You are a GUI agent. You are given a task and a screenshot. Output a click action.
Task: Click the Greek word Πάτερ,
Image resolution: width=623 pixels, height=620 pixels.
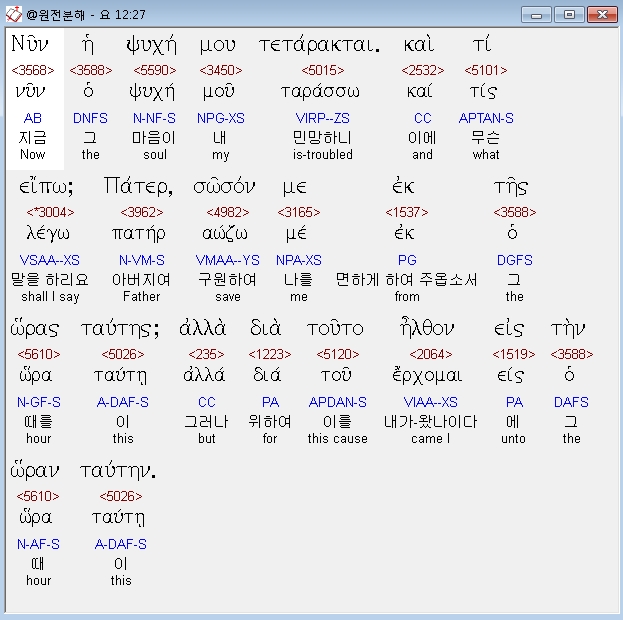(138, 187)
